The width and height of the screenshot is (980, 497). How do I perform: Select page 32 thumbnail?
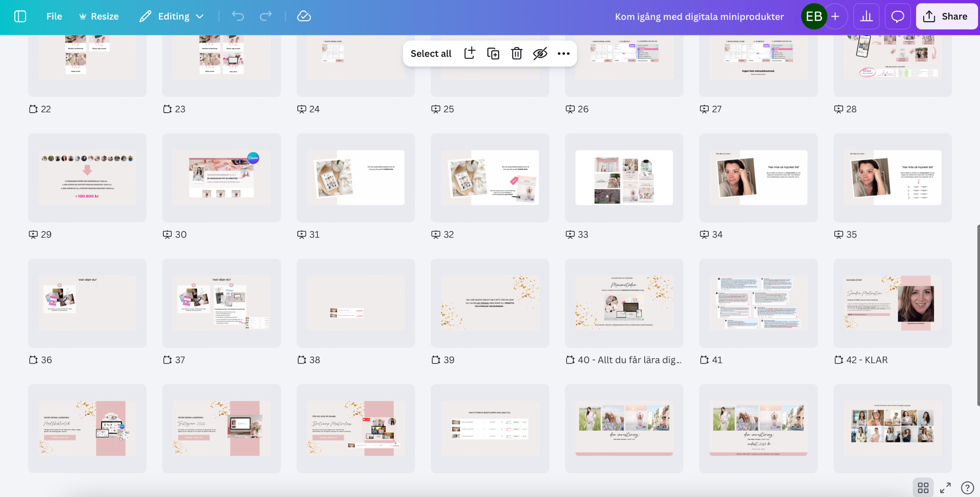(x=490, y=177)
